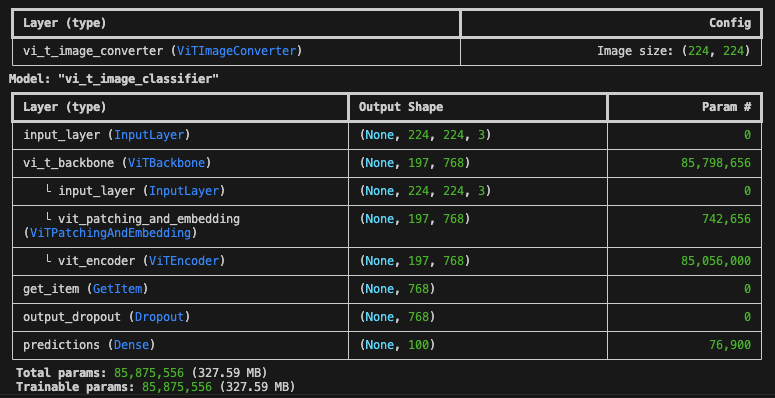
Task: Click the Param # column header
Action: 727,107
